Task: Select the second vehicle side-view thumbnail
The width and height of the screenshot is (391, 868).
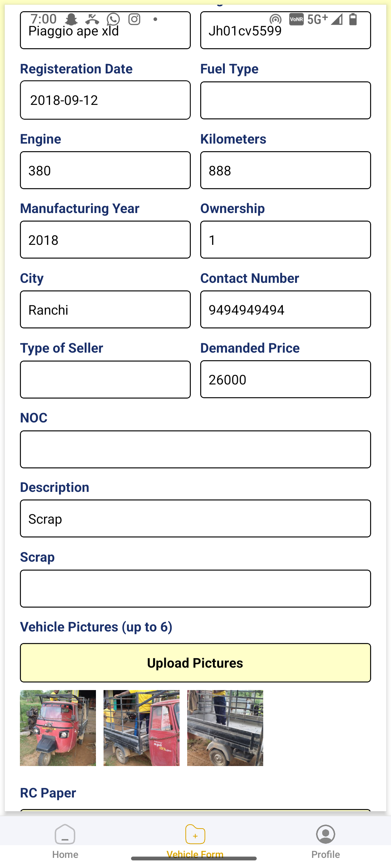Action: click(x=142, y=728)
